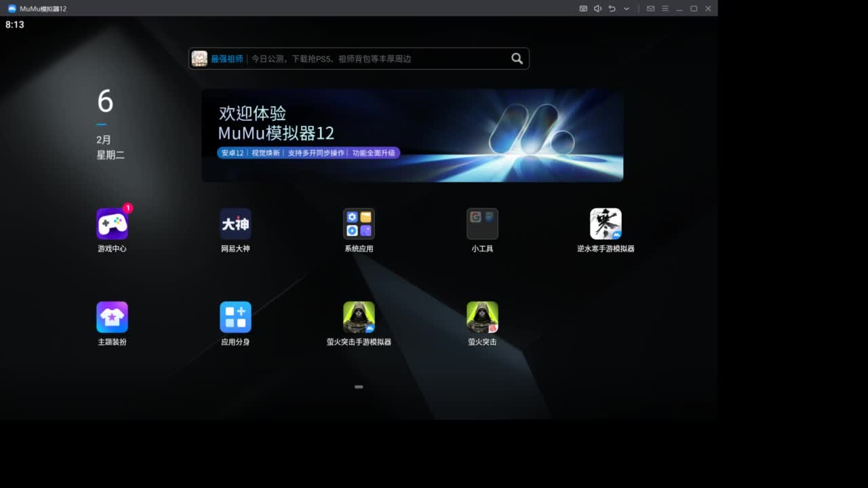The height and width of the screenshot is (488, 868).
Task: Open the mail messages icon in title bar
Action: 650,8
